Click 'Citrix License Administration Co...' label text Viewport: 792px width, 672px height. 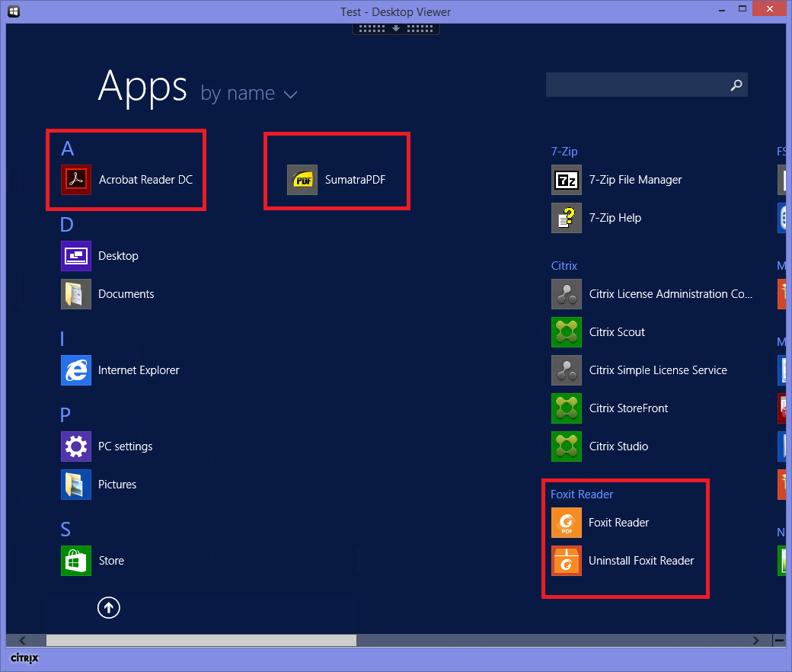click(x=671, y=294)
